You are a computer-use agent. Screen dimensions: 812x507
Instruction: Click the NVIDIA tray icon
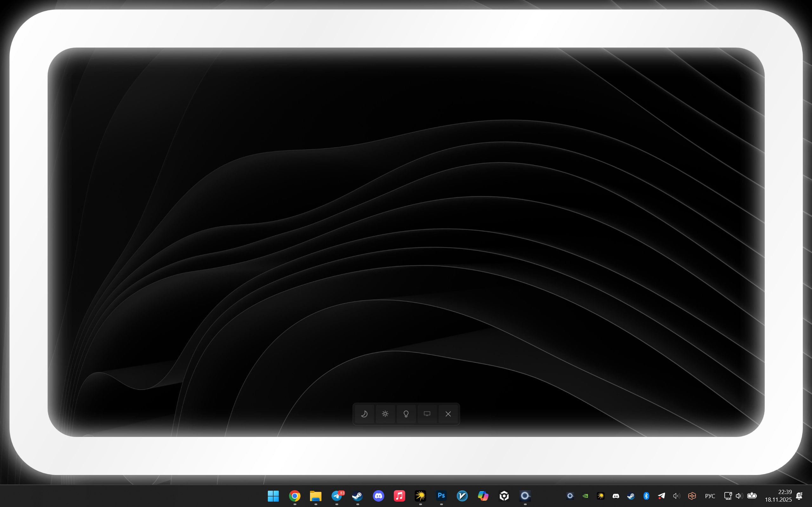coord(585,496)
